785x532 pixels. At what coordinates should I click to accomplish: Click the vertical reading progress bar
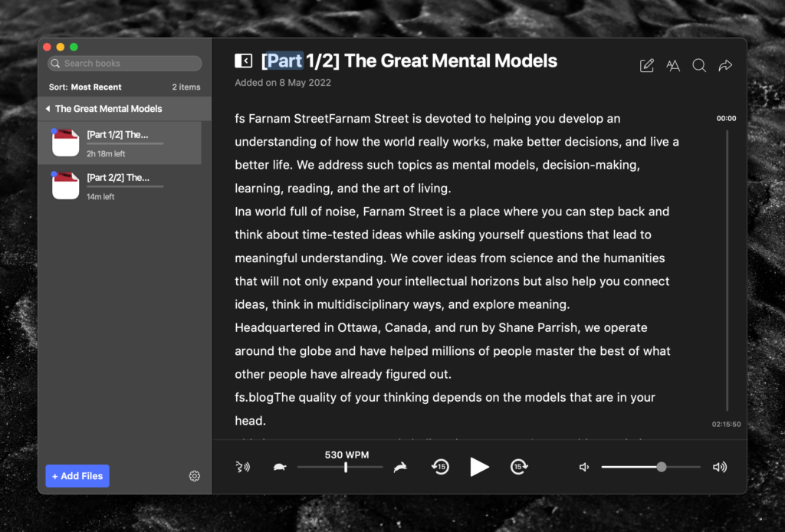[x=727, y=271]
